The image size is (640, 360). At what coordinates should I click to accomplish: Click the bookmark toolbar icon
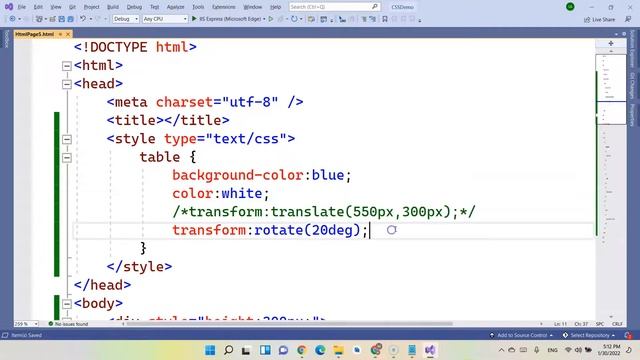pos(384,19)
